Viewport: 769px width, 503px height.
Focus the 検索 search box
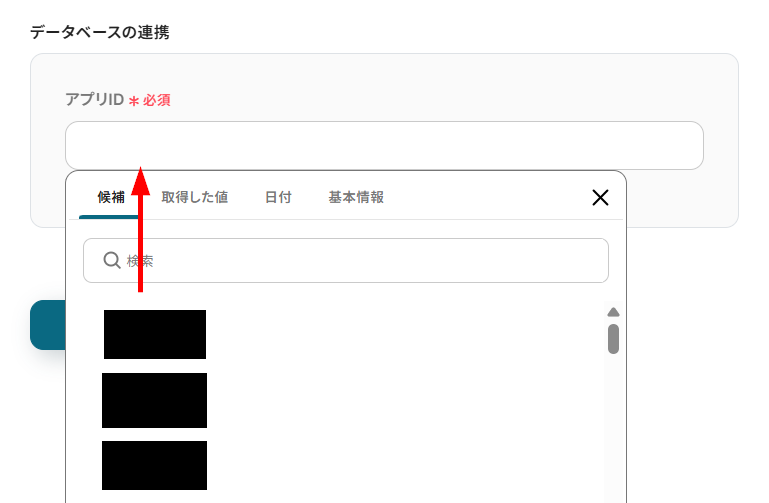346,260
